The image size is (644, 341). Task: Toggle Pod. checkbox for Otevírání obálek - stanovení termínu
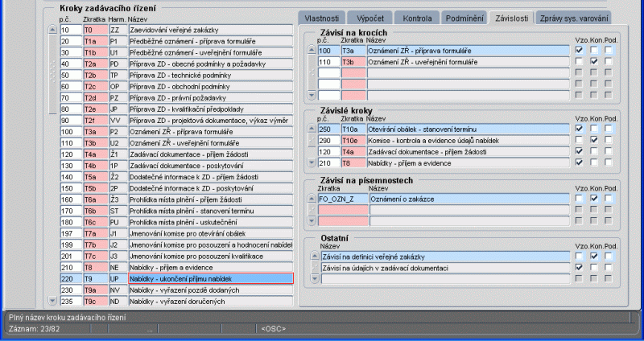(609, 129)
